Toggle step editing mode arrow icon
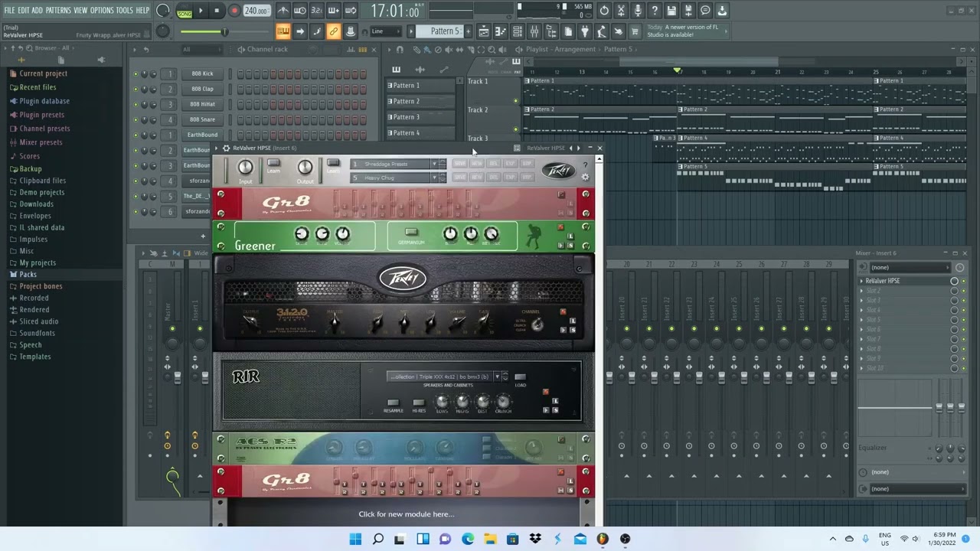The image size is (980, 551). pos(300,31)
